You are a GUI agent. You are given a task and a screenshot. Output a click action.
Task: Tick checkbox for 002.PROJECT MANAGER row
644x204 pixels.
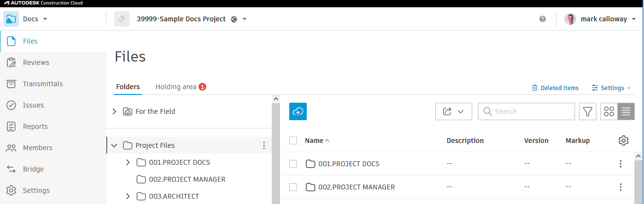point(293,187)
